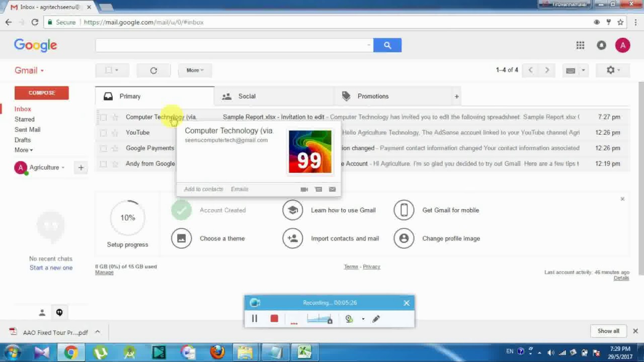
Task: Expand the More labels list in sidebar
Action: (x=24, y=150)
